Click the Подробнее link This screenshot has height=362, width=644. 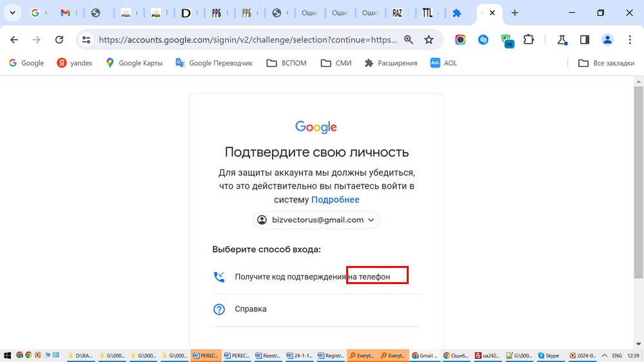pos(335,200)
